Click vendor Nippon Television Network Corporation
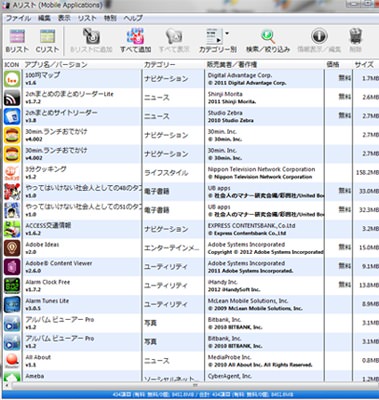This screenshot has height=400, width=379. point(261,169)
